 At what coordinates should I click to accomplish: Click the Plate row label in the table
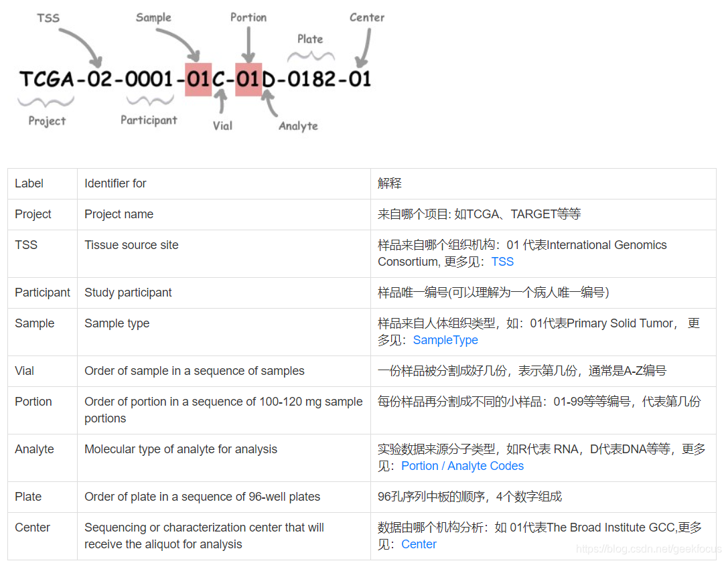pos(27,497)
